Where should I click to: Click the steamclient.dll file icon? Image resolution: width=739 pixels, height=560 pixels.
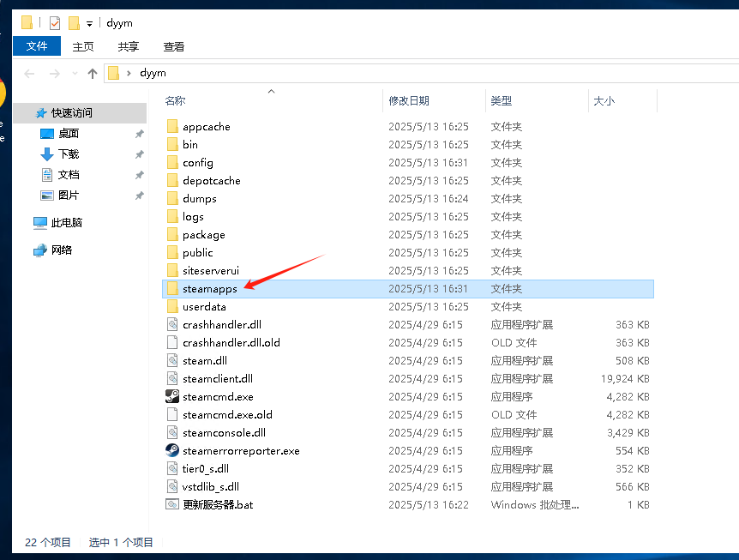tap(172, 378)
